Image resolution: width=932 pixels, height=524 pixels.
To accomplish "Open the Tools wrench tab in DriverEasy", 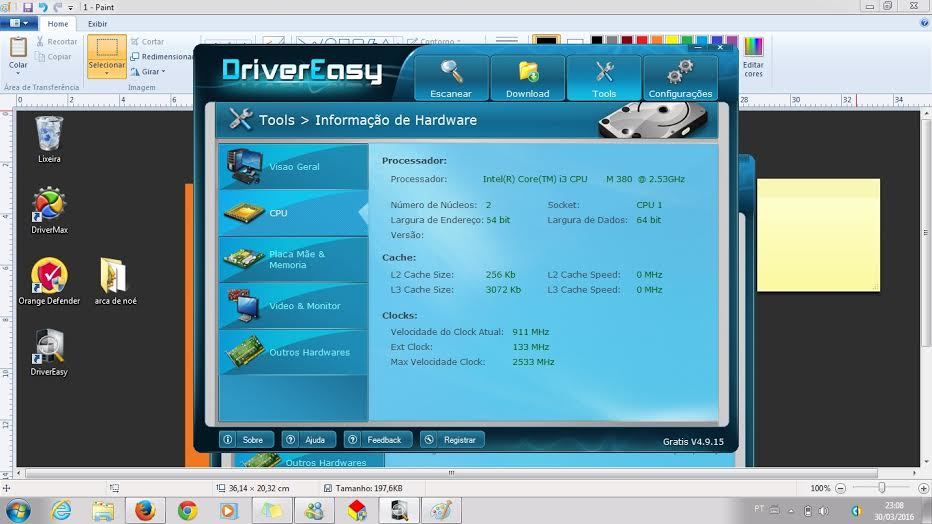I will tap(604, 78).
